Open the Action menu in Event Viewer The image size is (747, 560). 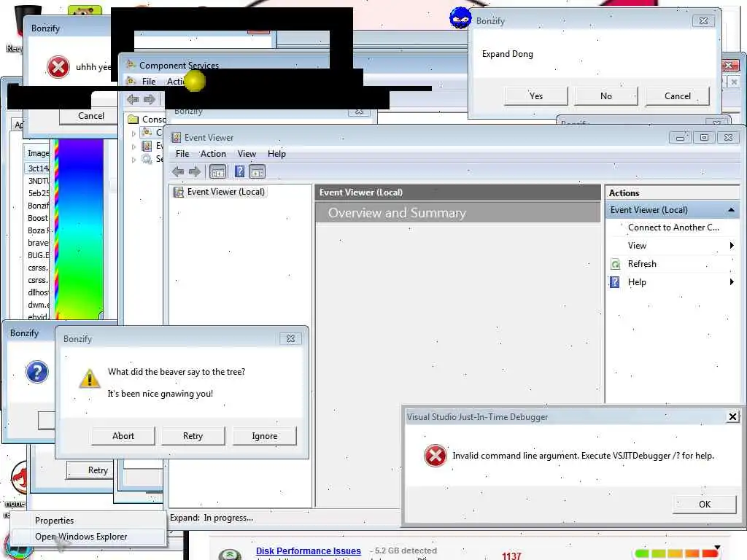pos(213,154)
